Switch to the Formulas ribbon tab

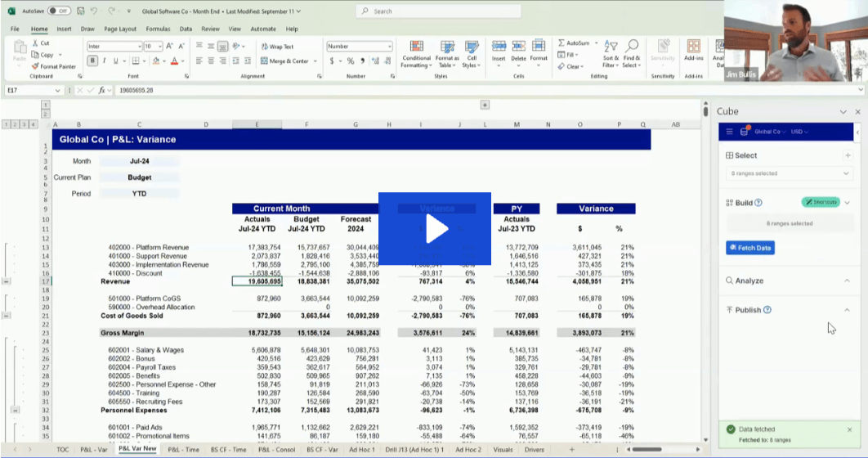click(x=158, y=29)
